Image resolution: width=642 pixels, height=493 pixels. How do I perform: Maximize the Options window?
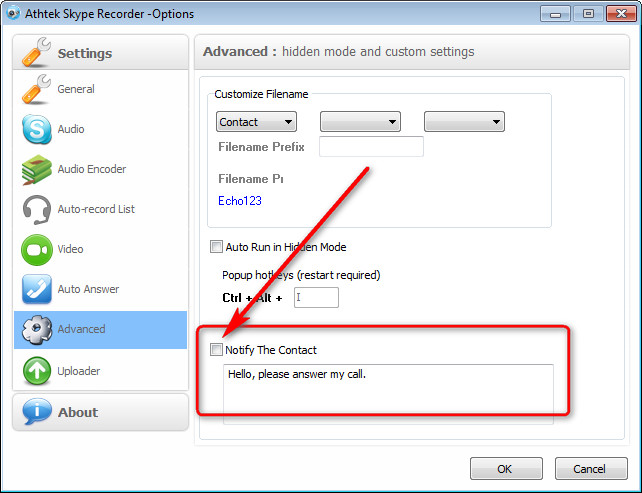588,14
